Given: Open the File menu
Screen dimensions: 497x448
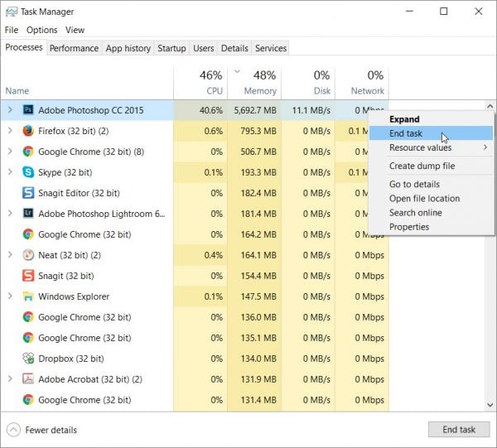Looking at the screenshot, I should [x=12, y=30].
